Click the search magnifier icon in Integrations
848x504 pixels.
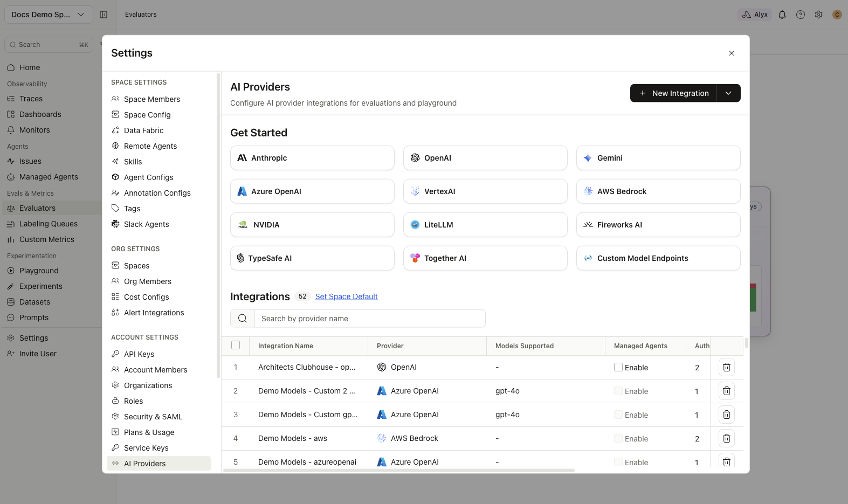pos(243,319)
